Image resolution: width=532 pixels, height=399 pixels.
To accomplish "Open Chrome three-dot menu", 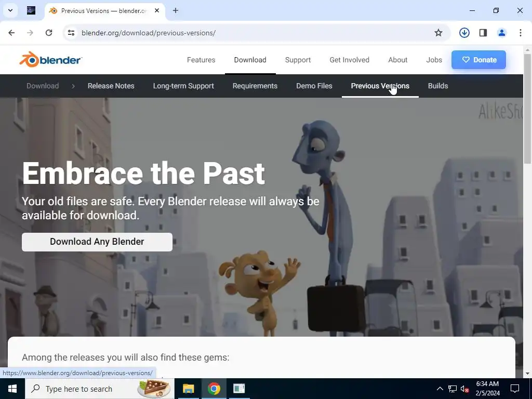I will point(521,33).
